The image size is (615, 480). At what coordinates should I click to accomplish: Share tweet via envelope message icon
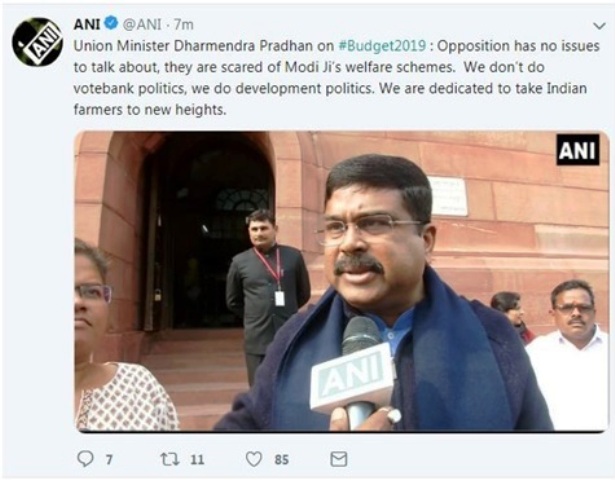[x=338, y=459]
